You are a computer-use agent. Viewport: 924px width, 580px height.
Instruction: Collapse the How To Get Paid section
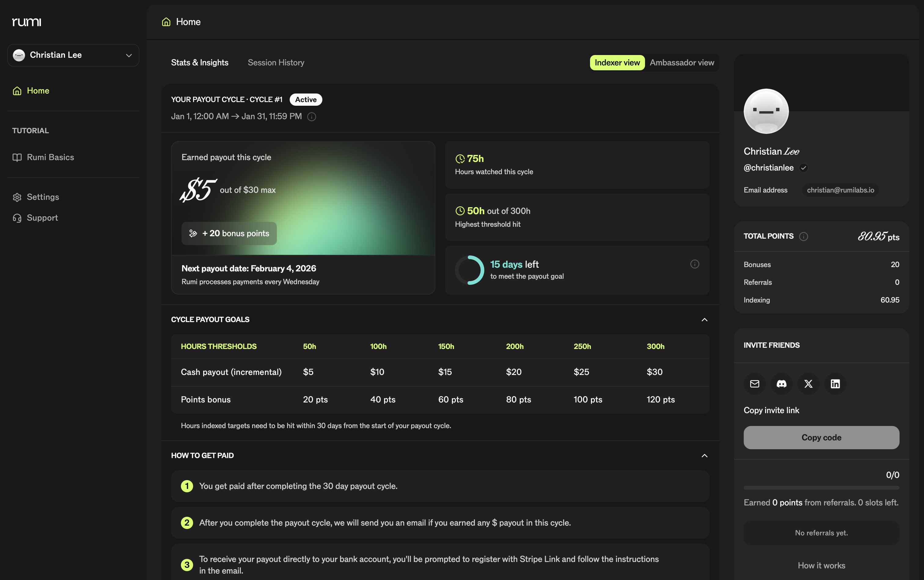pos(704,455)
